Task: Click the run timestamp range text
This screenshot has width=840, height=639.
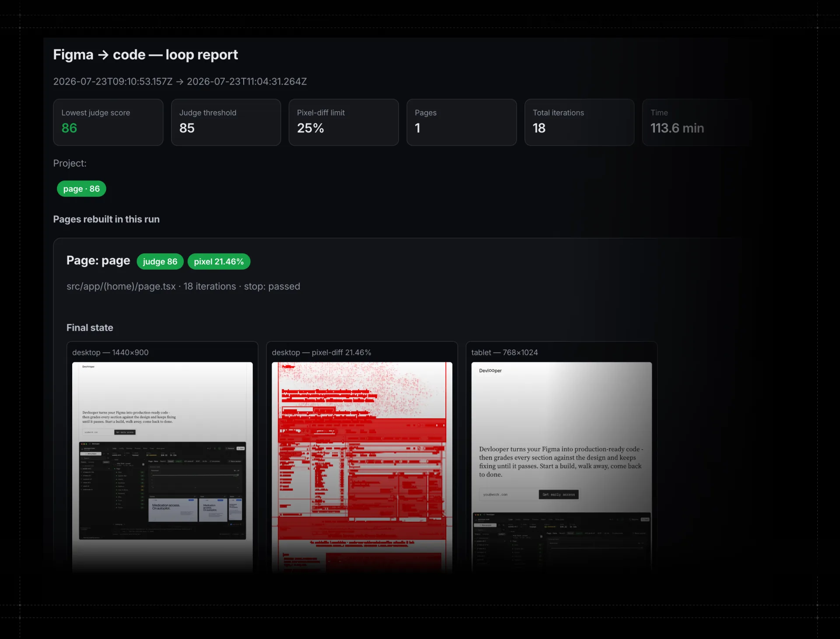Action: [x=180, y=81]
